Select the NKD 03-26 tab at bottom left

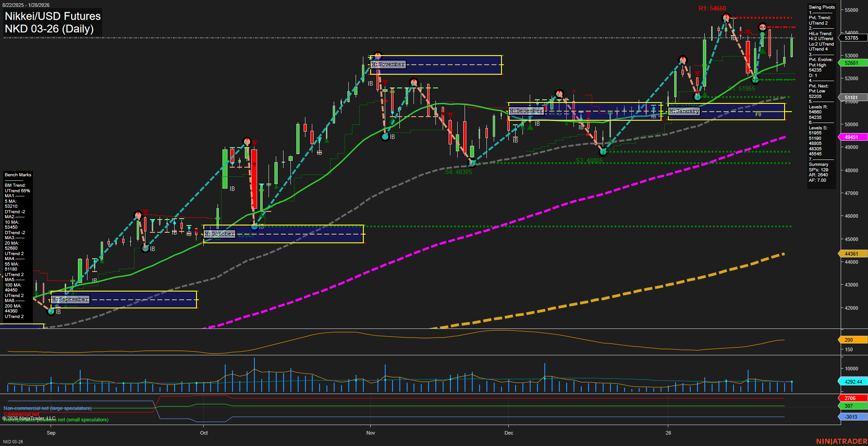click(x=14, y=441)
